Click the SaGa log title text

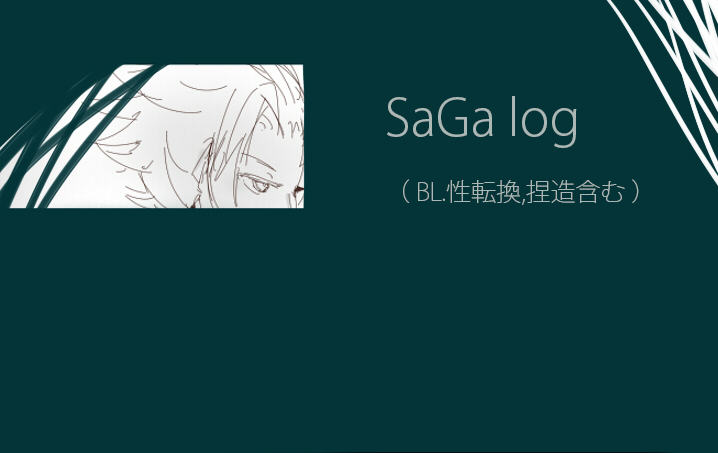pyautogui.click(x=482, y=120)
